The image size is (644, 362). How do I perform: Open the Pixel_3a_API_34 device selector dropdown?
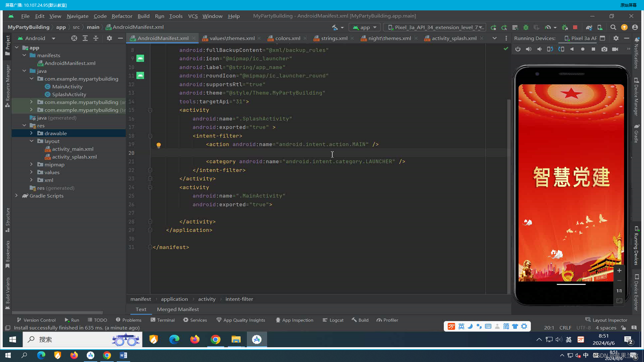coord(435,27)
